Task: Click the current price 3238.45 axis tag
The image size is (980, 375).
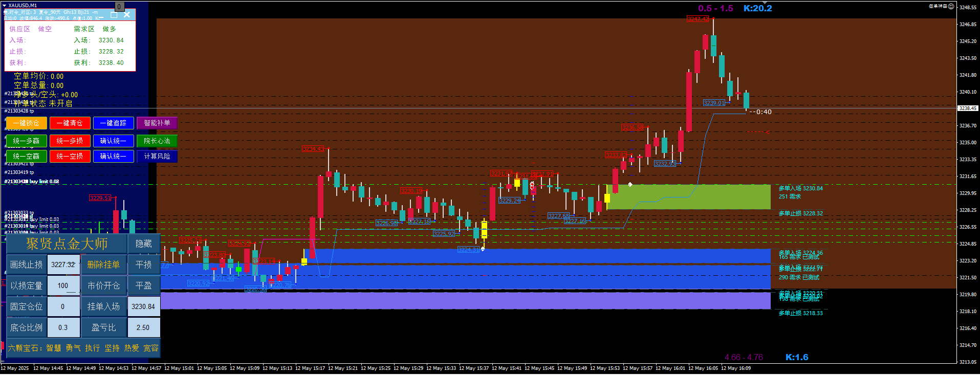Action: pos(968,108)
